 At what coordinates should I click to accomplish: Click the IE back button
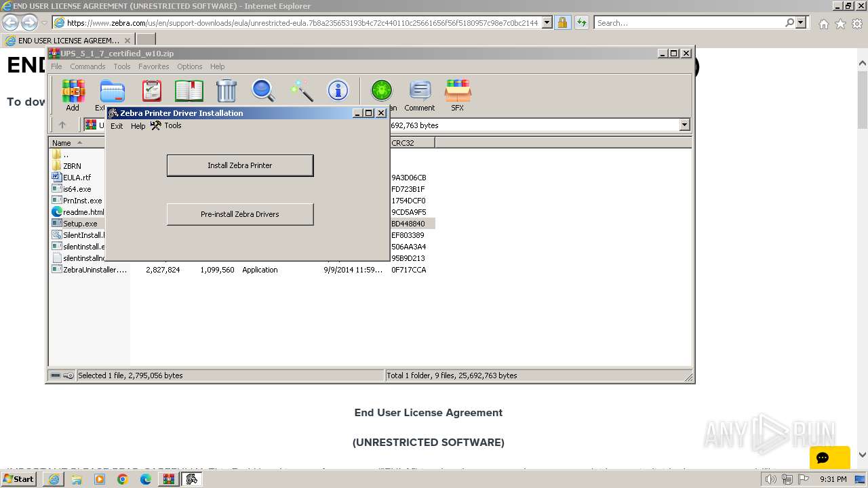pos(11,22)
